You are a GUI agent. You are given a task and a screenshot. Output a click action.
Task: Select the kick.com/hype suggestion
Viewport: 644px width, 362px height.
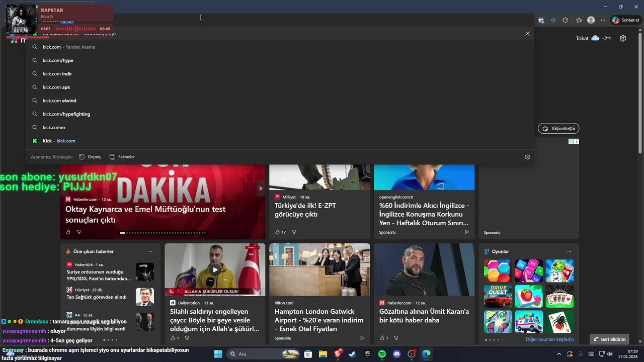(280, 60)
